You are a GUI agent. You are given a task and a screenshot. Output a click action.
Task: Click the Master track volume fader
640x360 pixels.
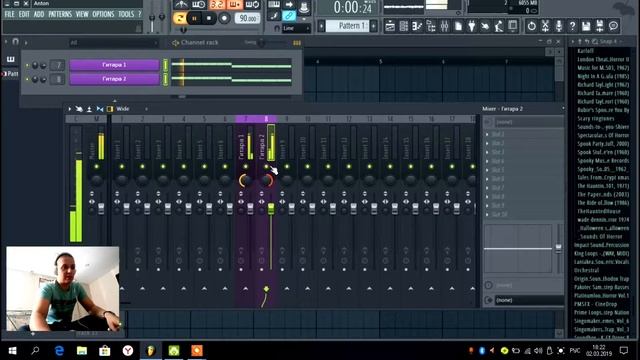101,208
